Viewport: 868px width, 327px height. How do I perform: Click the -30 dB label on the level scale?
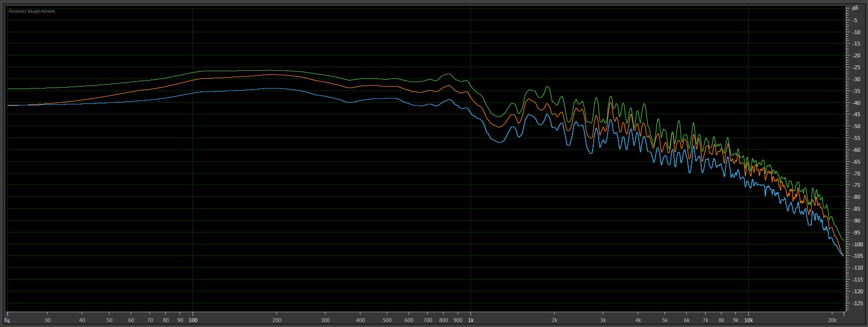tap(855, 79)
